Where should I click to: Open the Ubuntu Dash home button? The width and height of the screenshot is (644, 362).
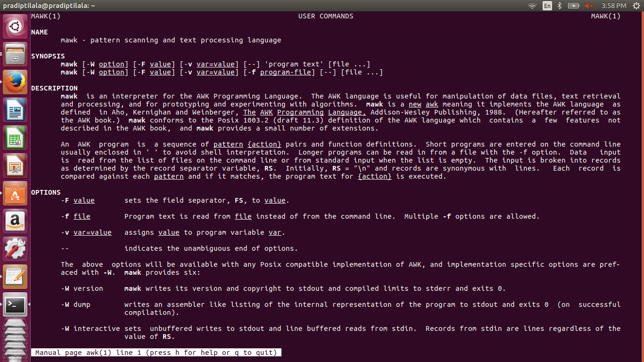15,26
